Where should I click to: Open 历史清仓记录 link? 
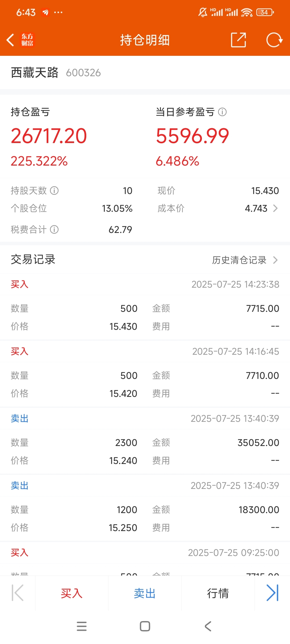(239, 260)
